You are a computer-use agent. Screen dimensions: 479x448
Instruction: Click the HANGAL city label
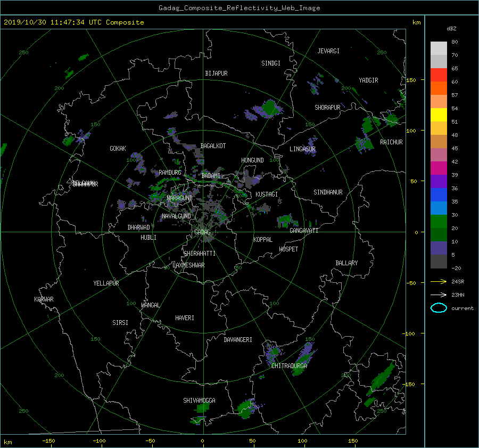point(150,305)
